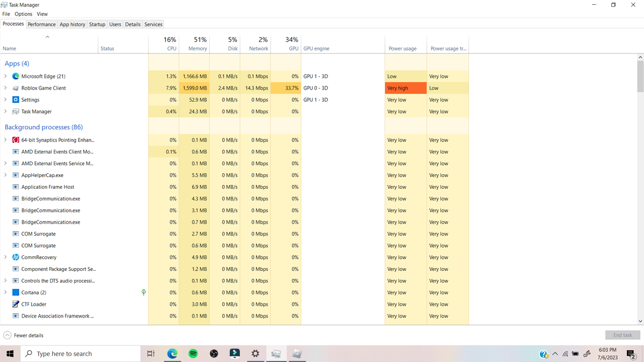This screenshot has height=362, width=644.
Task: Open the File menu
Action: pyautogui.click(x=6, y=14)
